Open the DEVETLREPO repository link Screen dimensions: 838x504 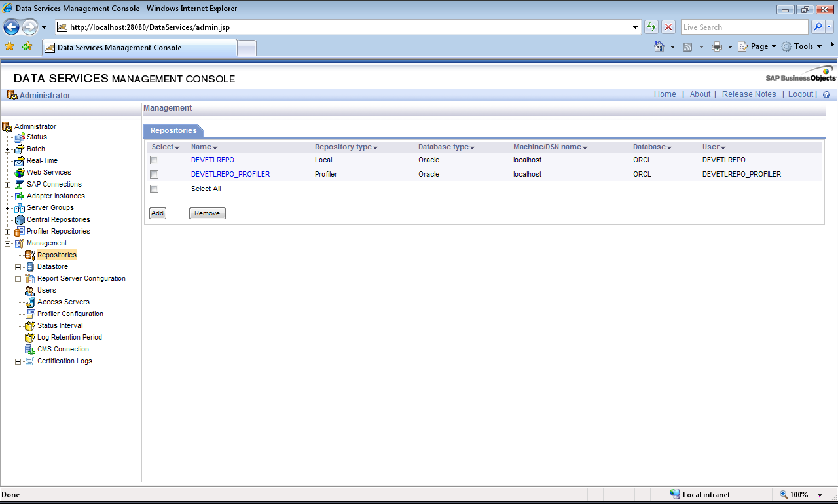coord(213,160)
